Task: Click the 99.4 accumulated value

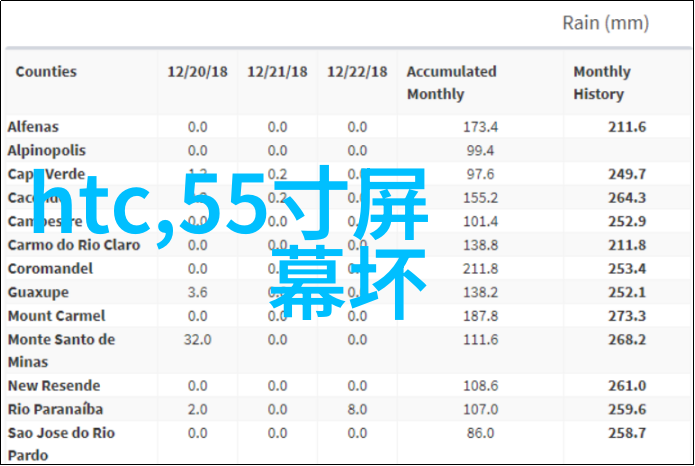Action: (x=480, y=151)
